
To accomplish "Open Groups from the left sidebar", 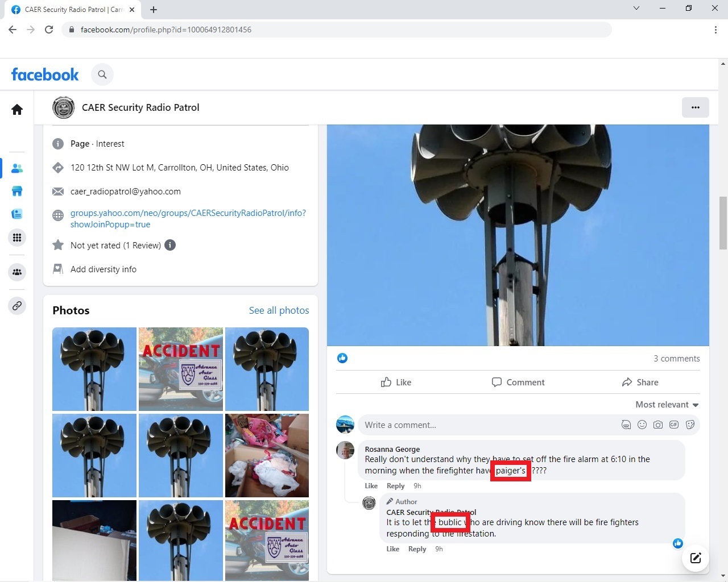I will (x=17, y=272).
